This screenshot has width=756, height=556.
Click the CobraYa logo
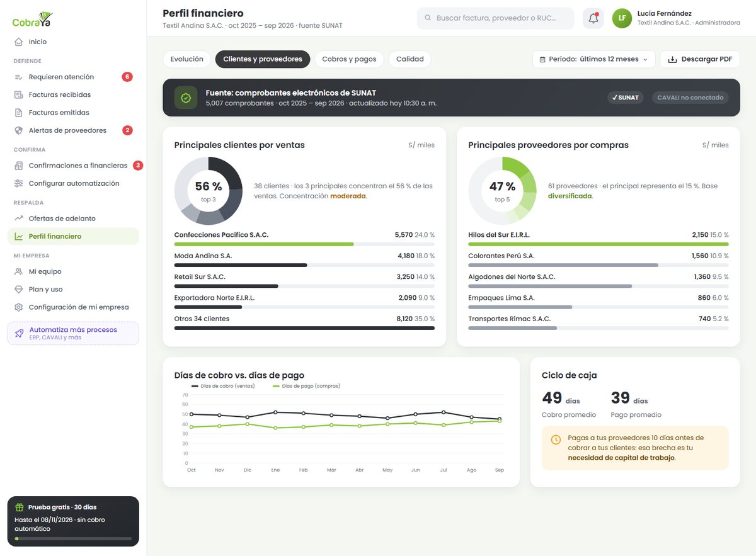pyautogui.click(x=33, y=20)
